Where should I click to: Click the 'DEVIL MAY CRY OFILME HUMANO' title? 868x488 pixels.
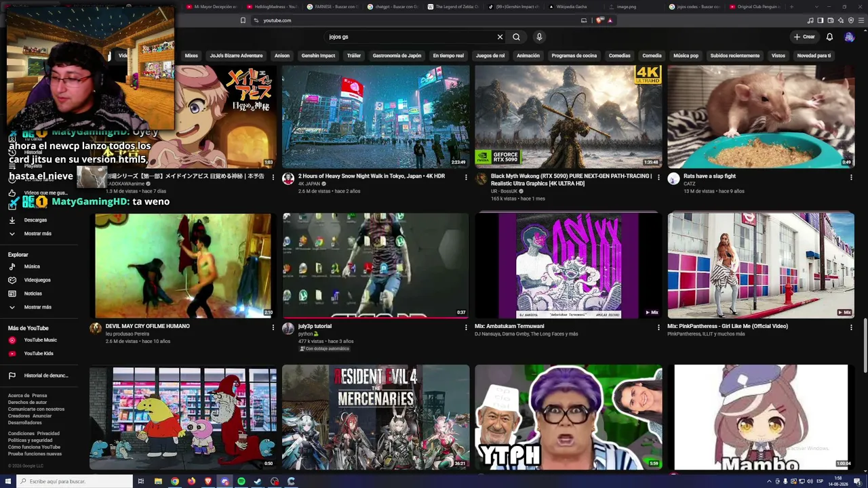click(147, 326)
